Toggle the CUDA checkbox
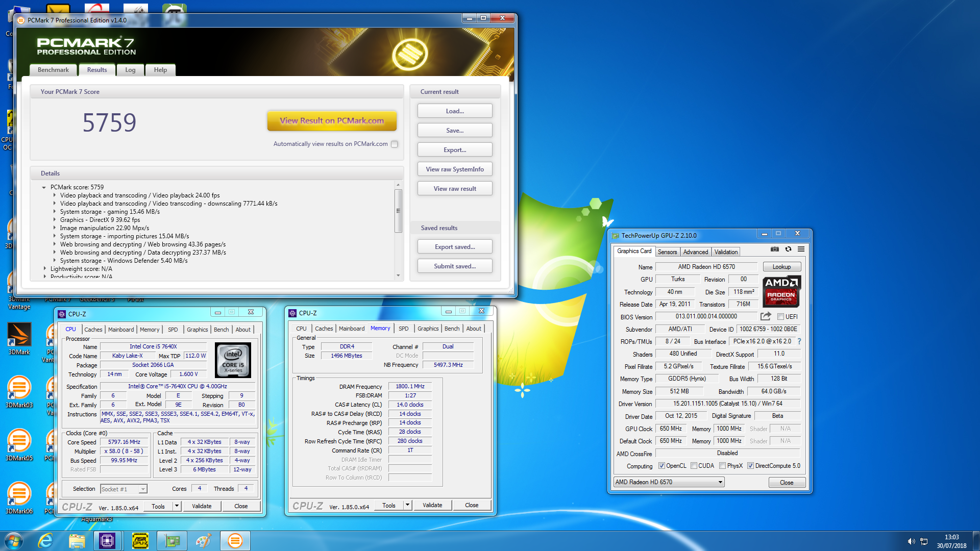This screenshot has width=980, height=551. tap(694, 466)
